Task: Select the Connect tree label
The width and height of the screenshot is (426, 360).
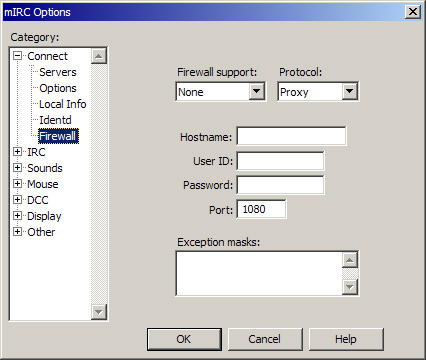Action: tap(47, 56)
